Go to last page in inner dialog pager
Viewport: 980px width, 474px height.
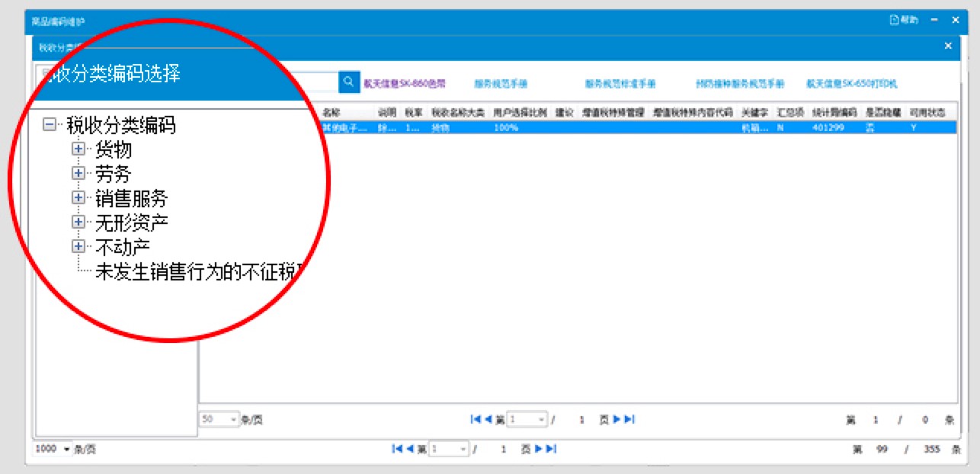click(x=629, y=419)
